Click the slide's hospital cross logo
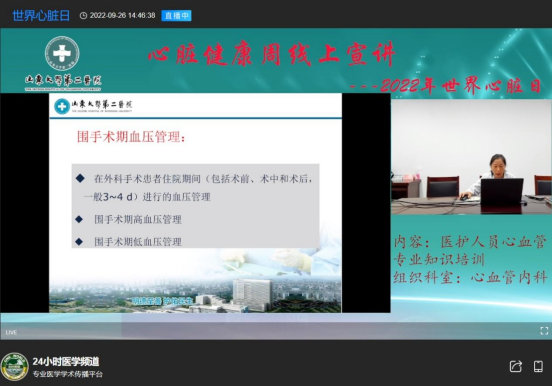Viewport: 553px width, 387px height. point(62,106)
